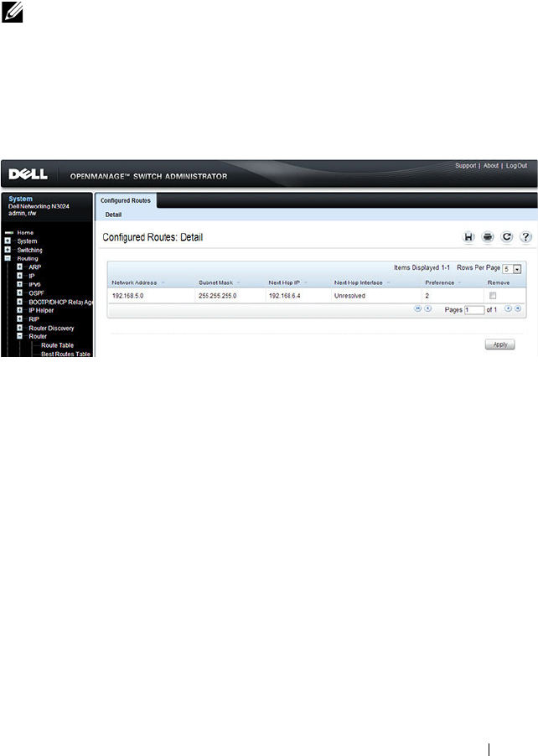Click the Remove column header
The image size is (538, 756).
[499, 282]
